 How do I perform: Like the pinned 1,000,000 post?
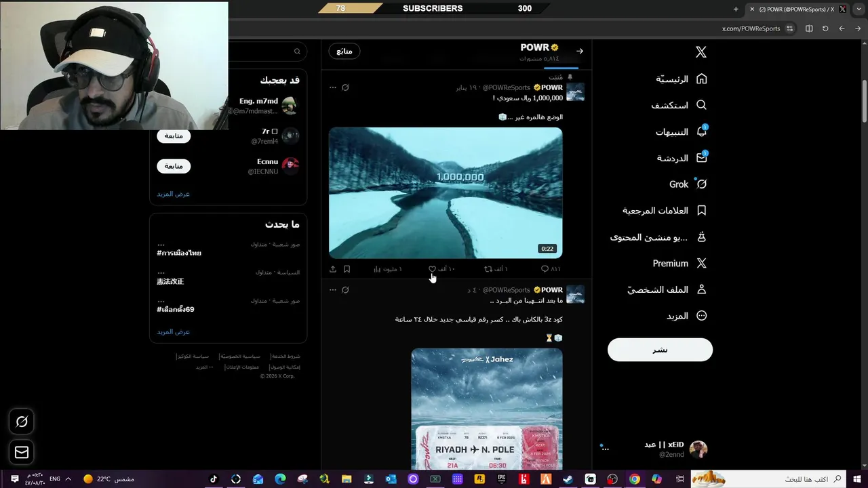pyautogui.click(x=441, y=269)
